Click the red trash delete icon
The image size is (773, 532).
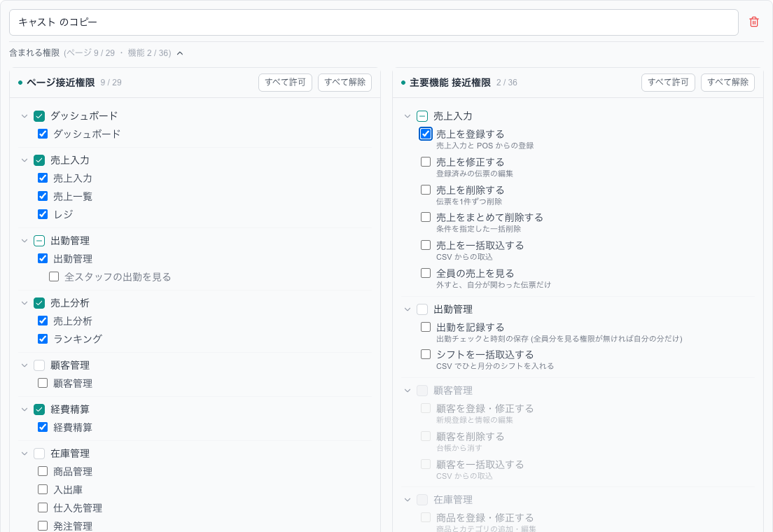pyautogui.click(x=754, y=22)
